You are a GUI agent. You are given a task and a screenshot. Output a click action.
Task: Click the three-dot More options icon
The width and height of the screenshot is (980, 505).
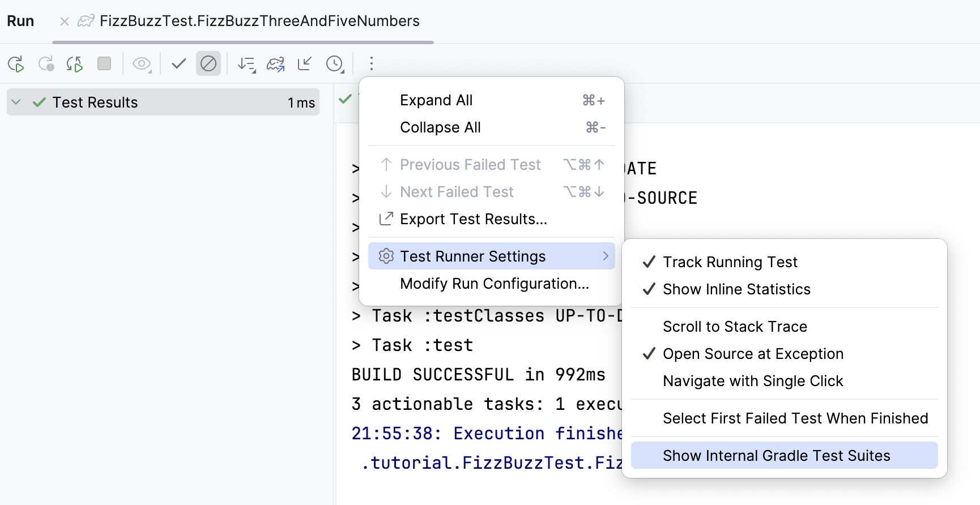point(372,63)
